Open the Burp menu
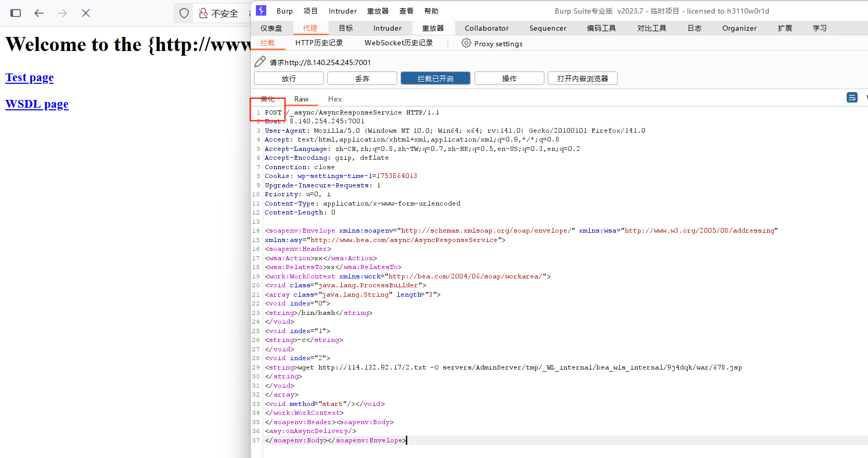Screen dimensions: 868x458 point(284,11)
